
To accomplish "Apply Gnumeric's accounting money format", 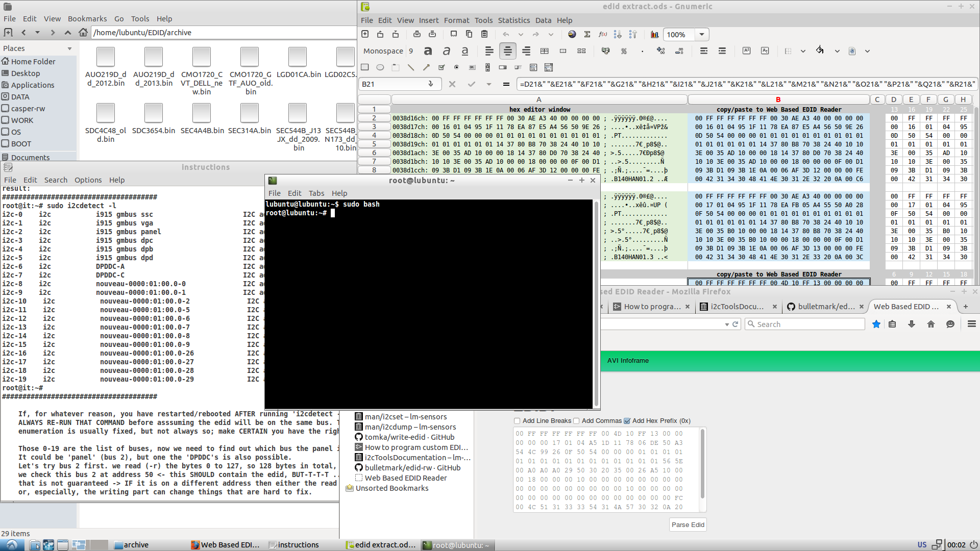I will [x=605, y=51].
